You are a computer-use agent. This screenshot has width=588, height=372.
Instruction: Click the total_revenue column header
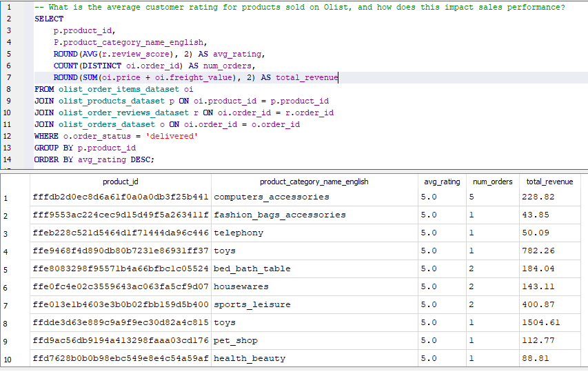[550, 182]
